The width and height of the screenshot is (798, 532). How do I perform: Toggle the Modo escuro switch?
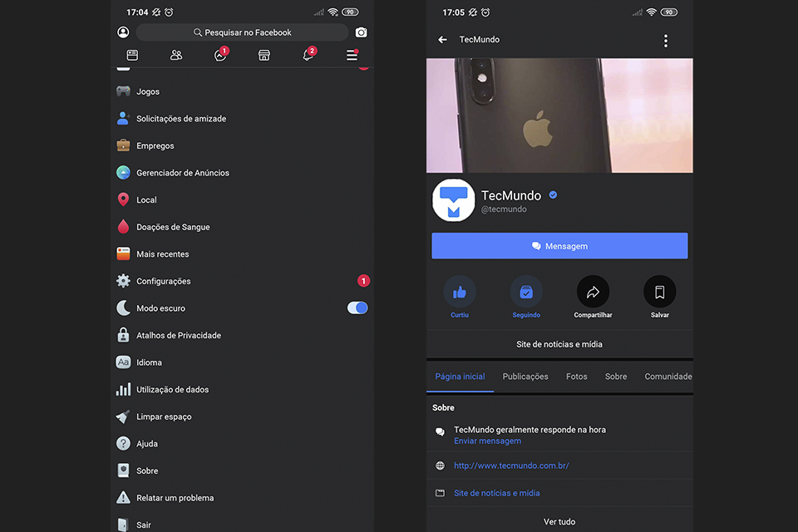[357, 308]
